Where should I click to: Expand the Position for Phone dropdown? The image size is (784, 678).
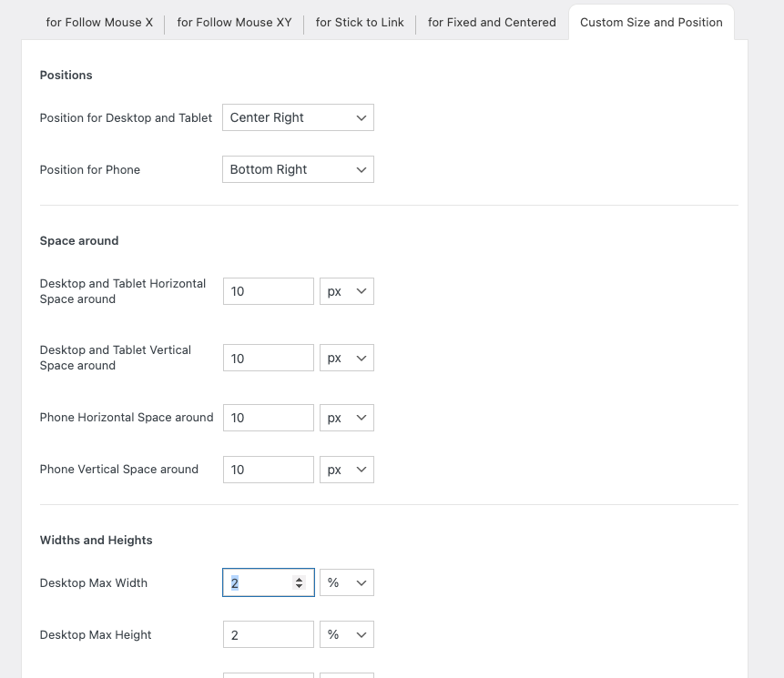click(x=298, y=169)
